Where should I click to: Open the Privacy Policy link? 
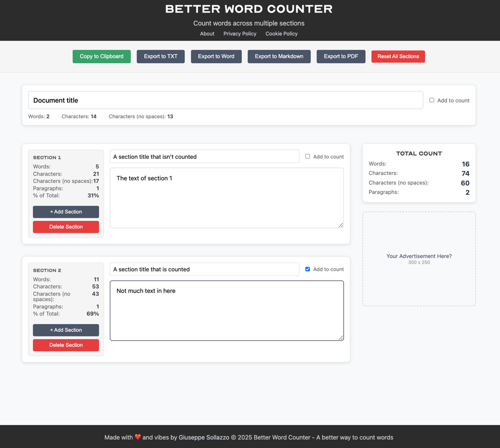pyautogui.click(x=240, y=33)
